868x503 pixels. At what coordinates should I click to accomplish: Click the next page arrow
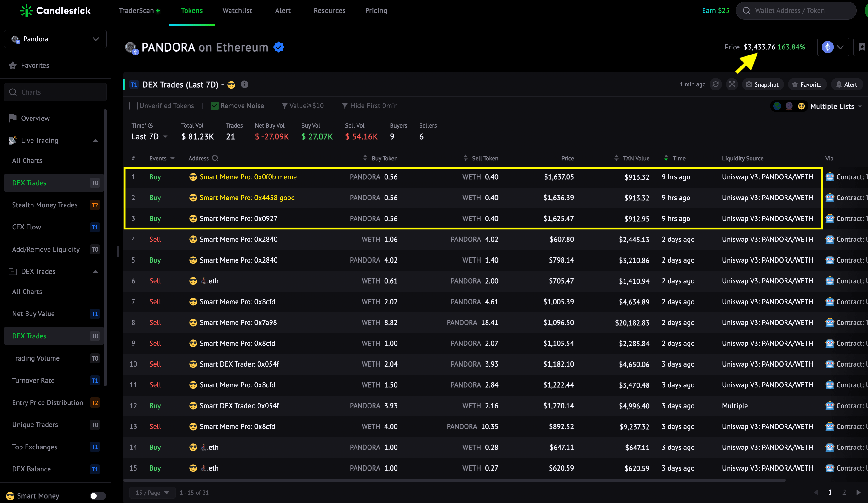(858, 493)
